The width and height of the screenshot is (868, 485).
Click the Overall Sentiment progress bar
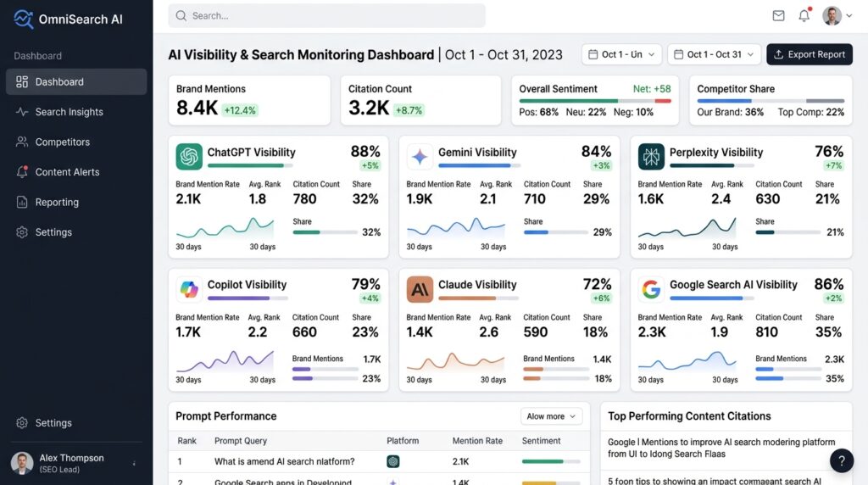click(595, 101)
